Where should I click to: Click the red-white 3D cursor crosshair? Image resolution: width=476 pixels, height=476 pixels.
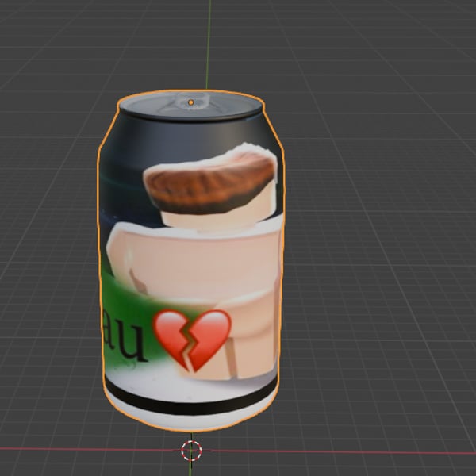(x=191, y=451)
